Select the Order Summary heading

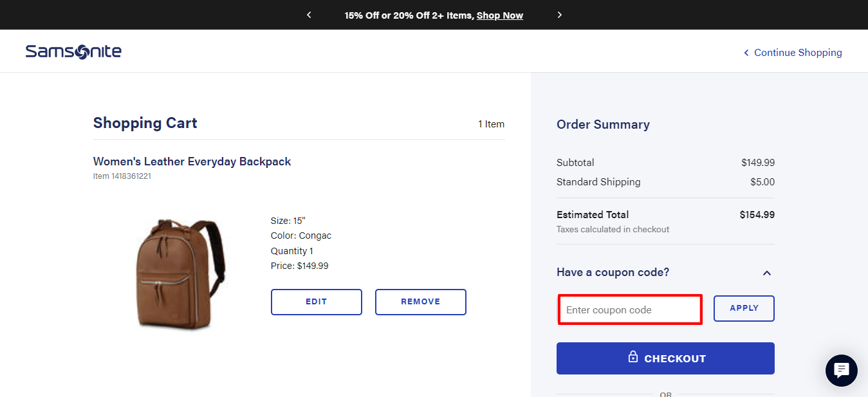click(603, 125)
